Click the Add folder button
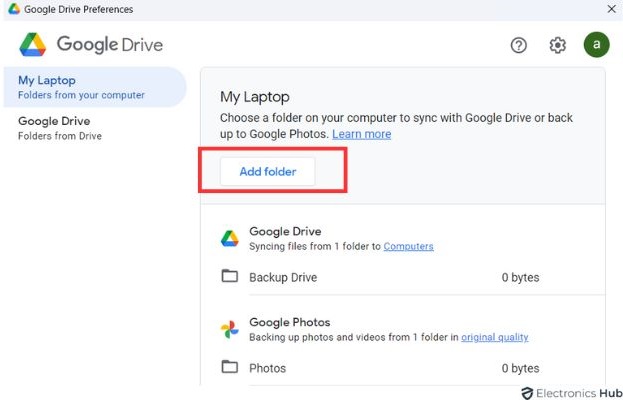Image resolution: width=623 pixels, height=400 pixels. pyautogui.click(x=268, y=172)
